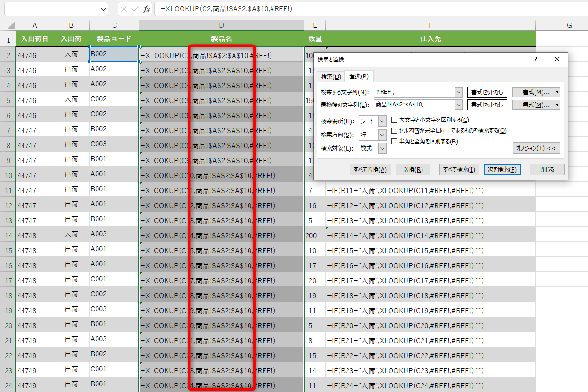The height and width of the screenshot is (392, 588).
Task: Select cell D20 XLOOKUP(C20 formula
Action: [x=222, y=325]
